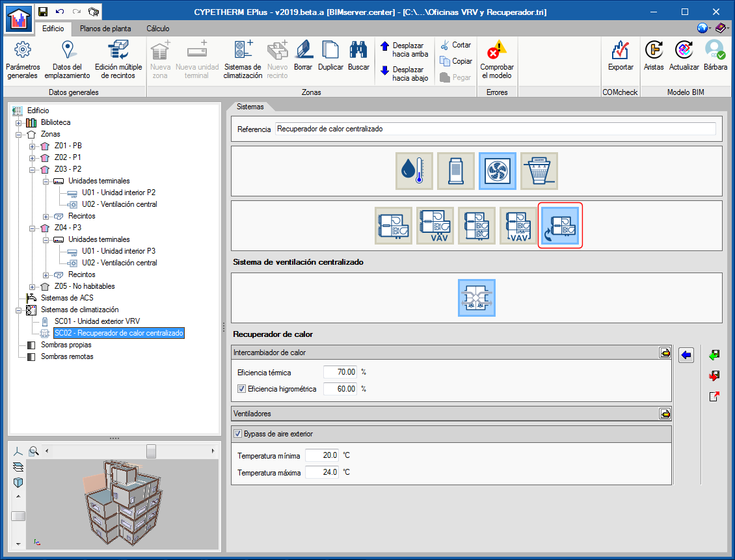This screenshot has height=560, width=735.
Task: Expand the Biblioteca tree node
Action: click(18, 123)
